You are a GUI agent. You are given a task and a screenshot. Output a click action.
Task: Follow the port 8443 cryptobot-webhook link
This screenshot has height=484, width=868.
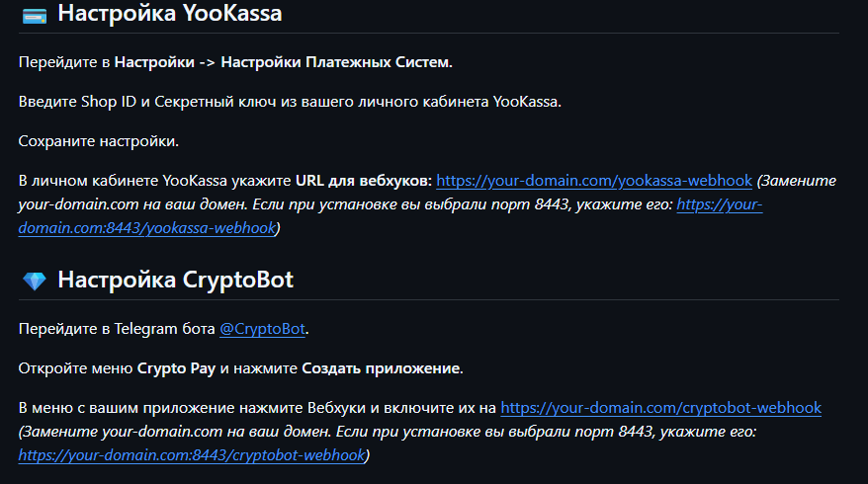click(192, 454)
